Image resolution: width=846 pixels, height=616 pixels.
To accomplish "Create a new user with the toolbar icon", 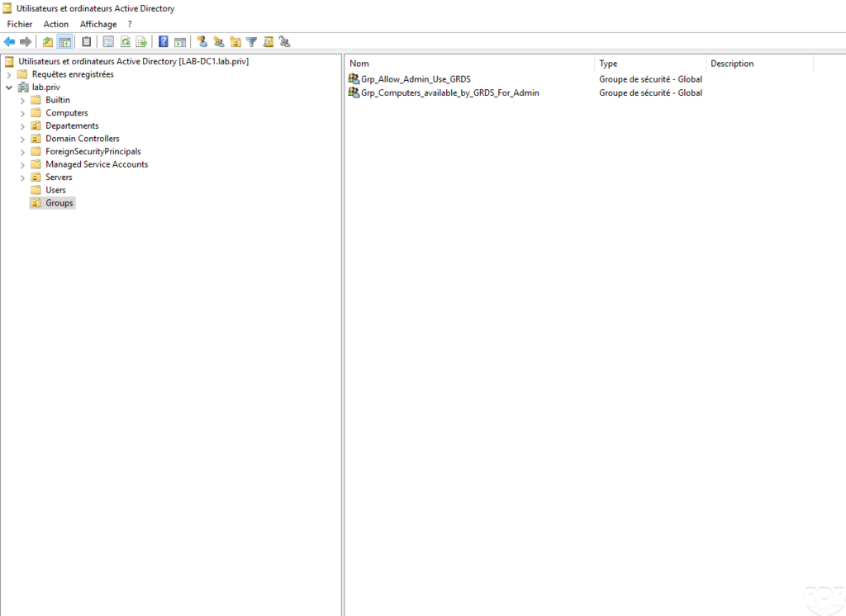I will 202,42.
